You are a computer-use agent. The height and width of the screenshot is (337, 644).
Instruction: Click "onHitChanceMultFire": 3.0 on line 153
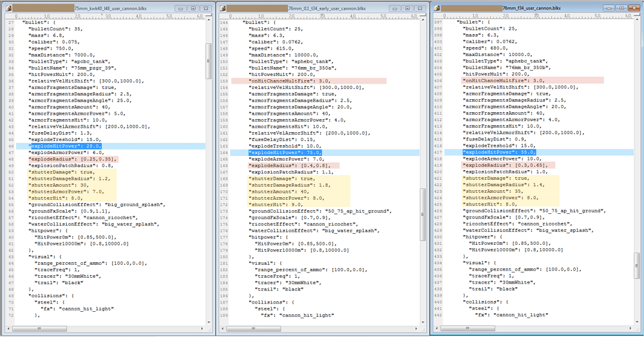[x=290, y=81]
